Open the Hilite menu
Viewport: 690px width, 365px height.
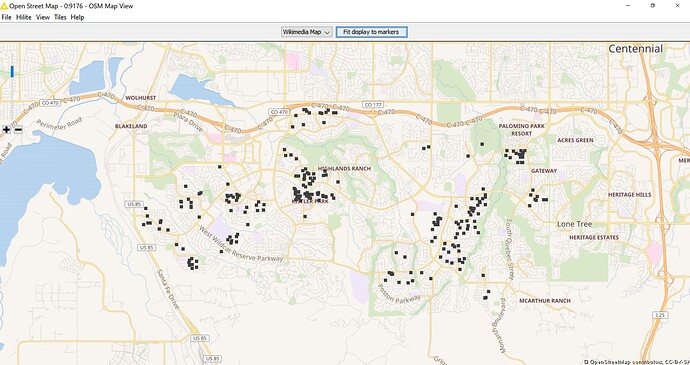point(24,17)
